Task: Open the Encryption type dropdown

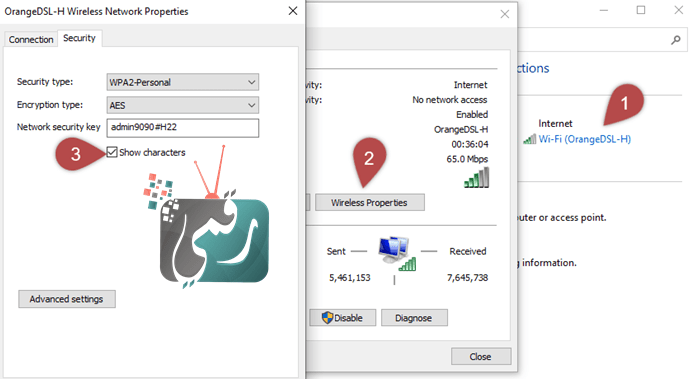Action: point(183,105)
